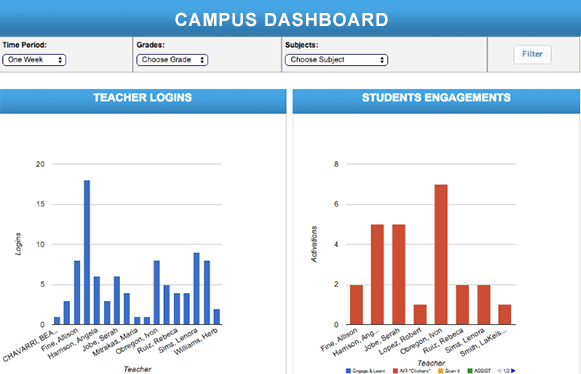Click the Filter button
Screen dimensions: 581x374
click(x=532, y=54)
